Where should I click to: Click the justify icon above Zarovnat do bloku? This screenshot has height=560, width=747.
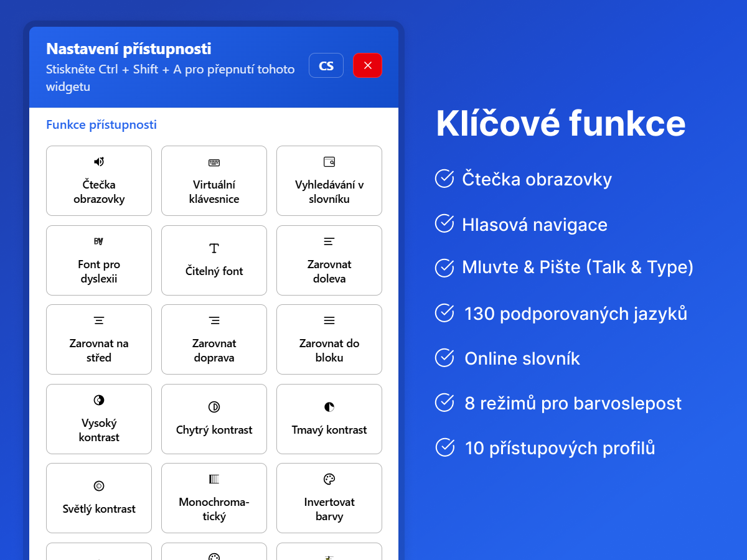[x=329, y=320]
